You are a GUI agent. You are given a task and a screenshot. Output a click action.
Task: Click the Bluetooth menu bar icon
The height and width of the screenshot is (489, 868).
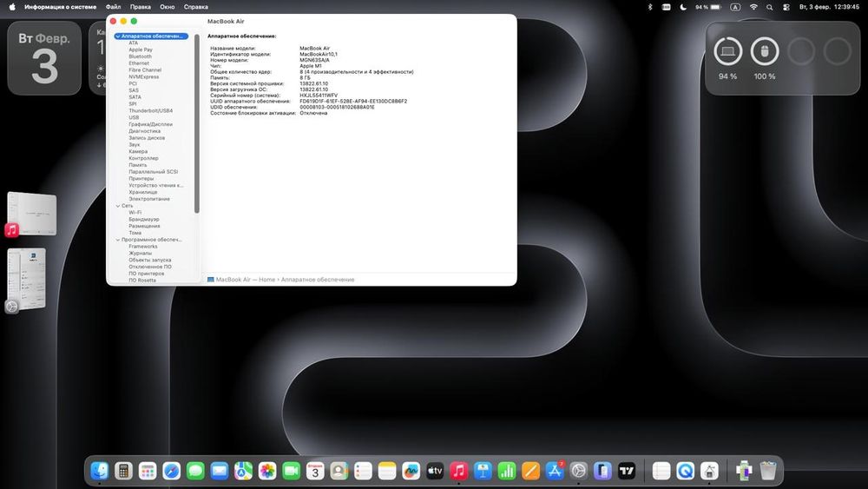click(x=649, y=7)
